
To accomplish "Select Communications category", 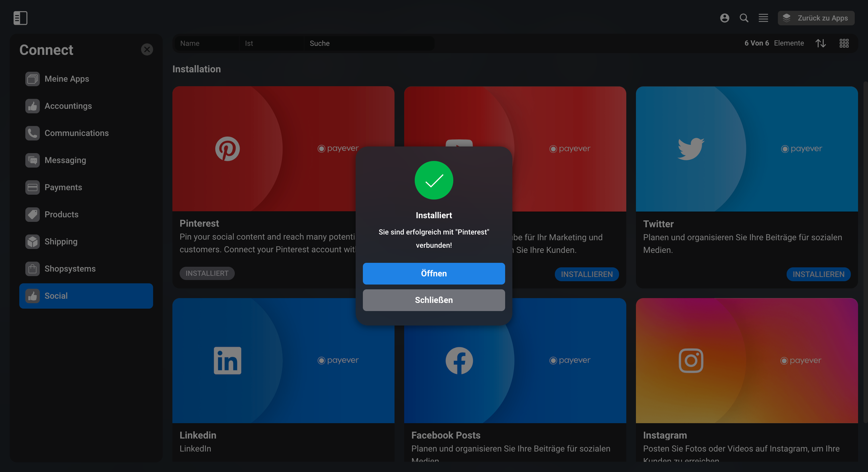I will 86,133.
